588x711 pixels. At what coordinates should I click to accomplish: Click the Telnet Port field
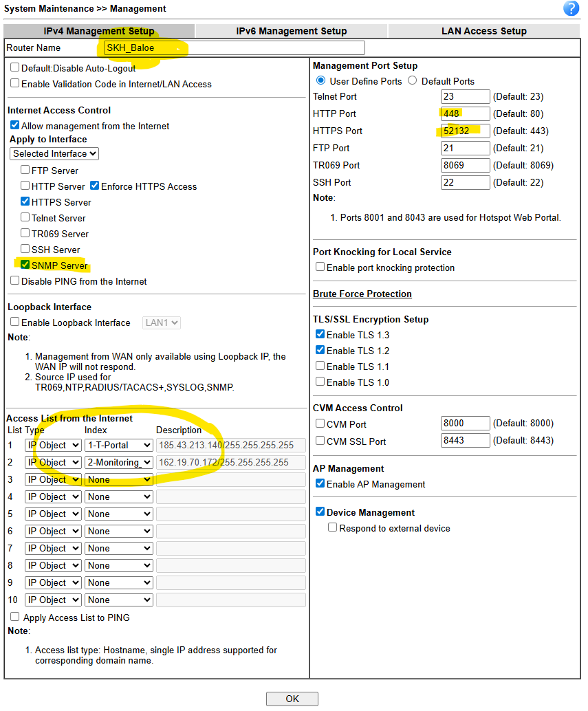(465, 96)
